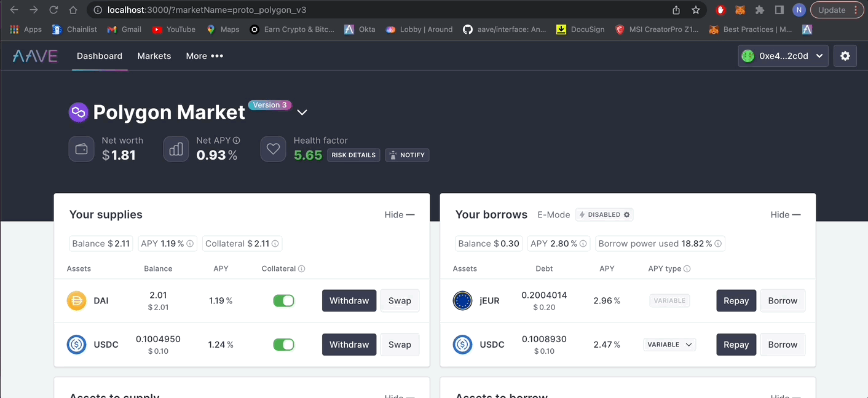Open the browser side panel icon

[779, 10]
